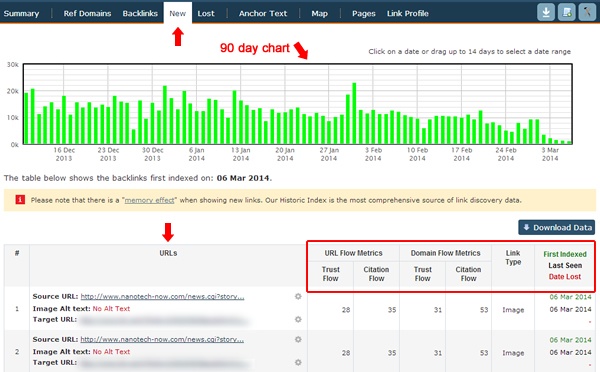Click gear icon beside row 1 Target URL

[298, 319]
